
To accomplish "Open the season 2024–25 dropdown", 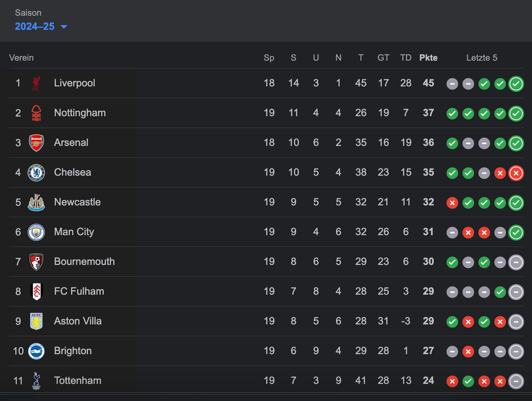I will tap(35, 27).
